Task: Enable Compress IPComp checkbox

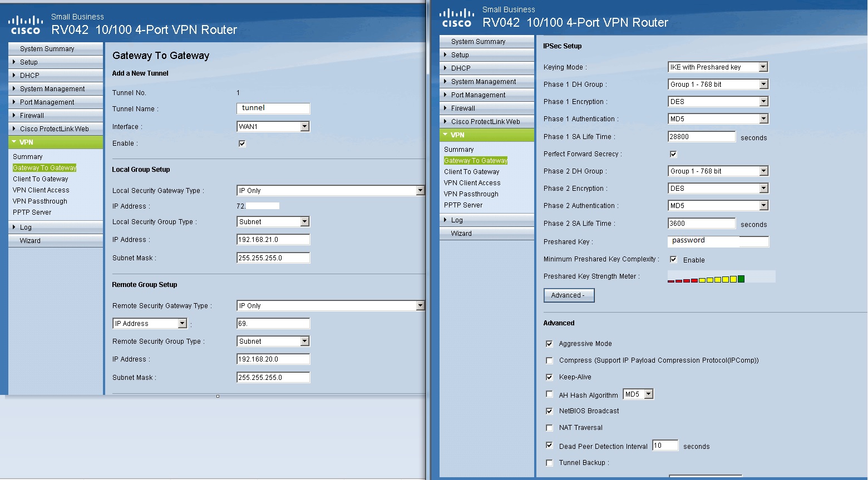Action: [549, 360]
